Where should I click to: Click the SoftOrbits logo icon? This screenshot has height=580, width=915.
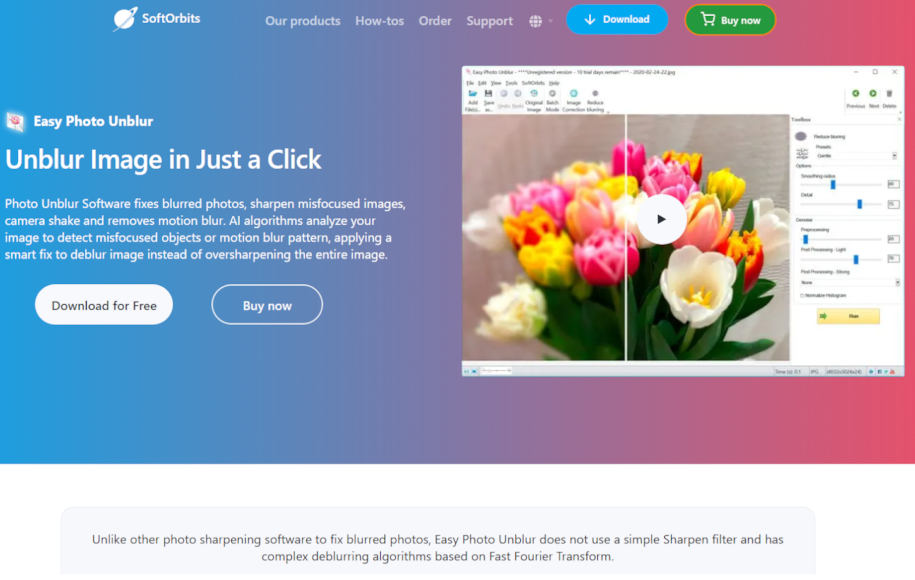click(125, 19)
